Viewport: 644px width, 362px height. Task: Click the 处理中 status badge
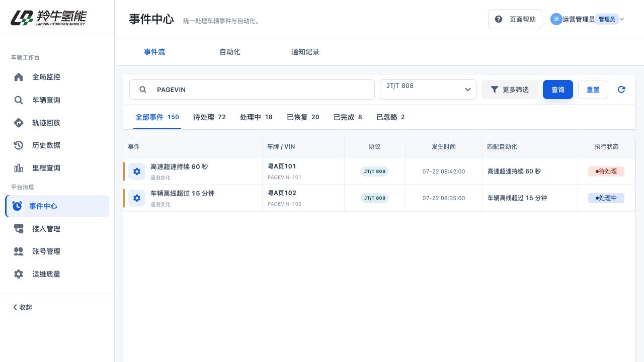(x=606, y=198)
